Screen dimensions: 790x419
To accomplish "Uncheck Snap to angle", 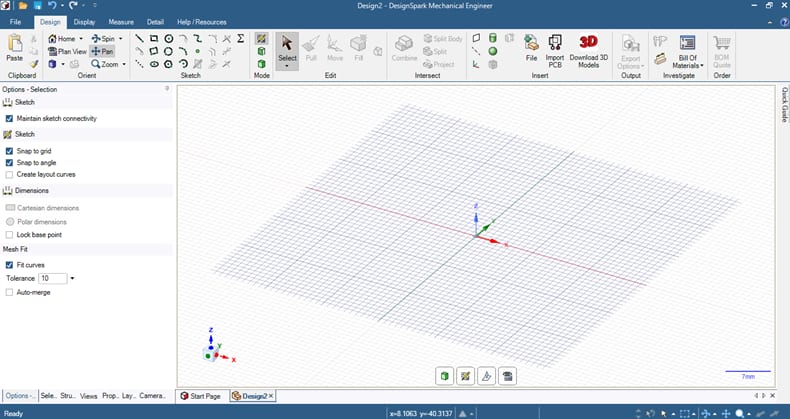I will coord(9,163).
